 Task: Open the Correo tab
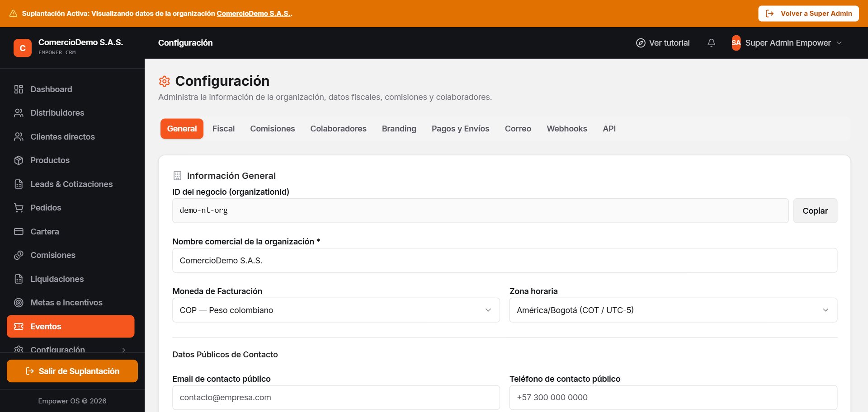(x=518, y=129)
